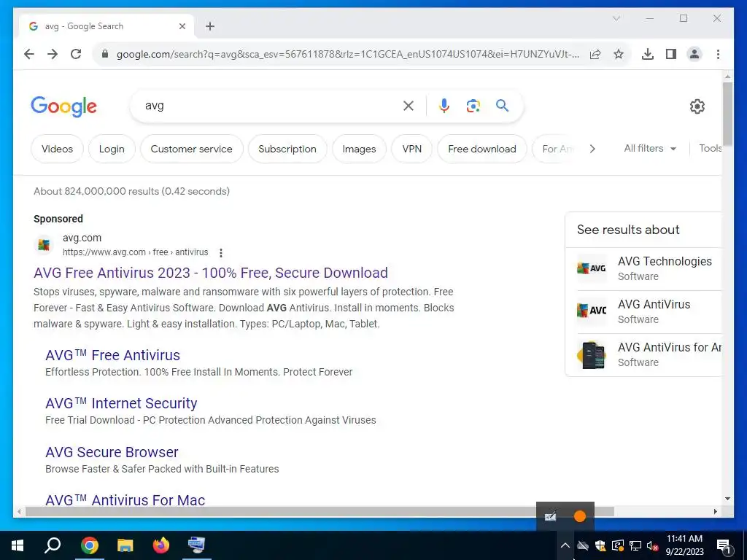Click the scroll-right arrow of horizontal scrollbar
This screenshot has width=747, height=560.
(715, 511)
